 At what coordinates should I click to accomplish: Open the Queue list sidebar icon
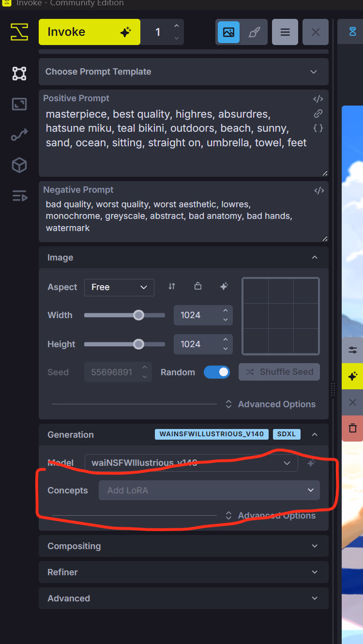[x=19, y=196]
